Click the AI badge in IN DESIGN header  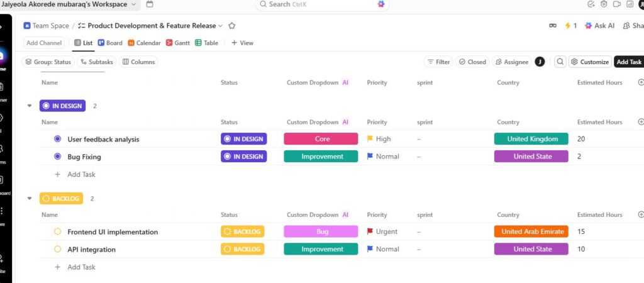coord(345,122)
